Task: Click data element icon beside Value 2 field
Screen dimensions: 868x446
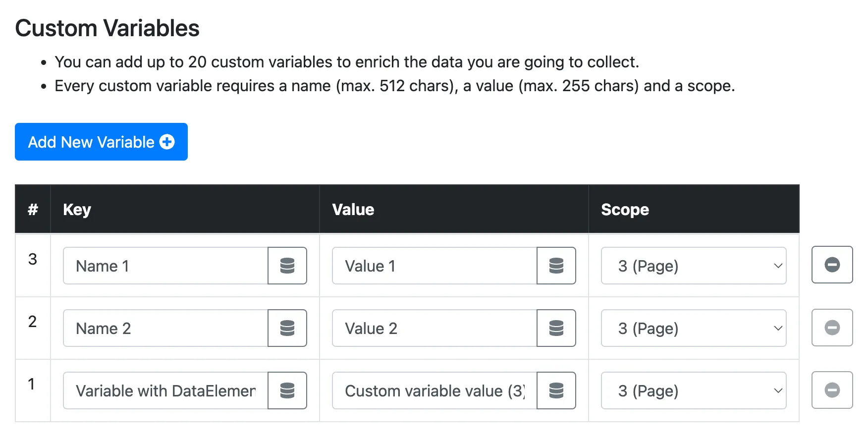Action: point(556,328)
